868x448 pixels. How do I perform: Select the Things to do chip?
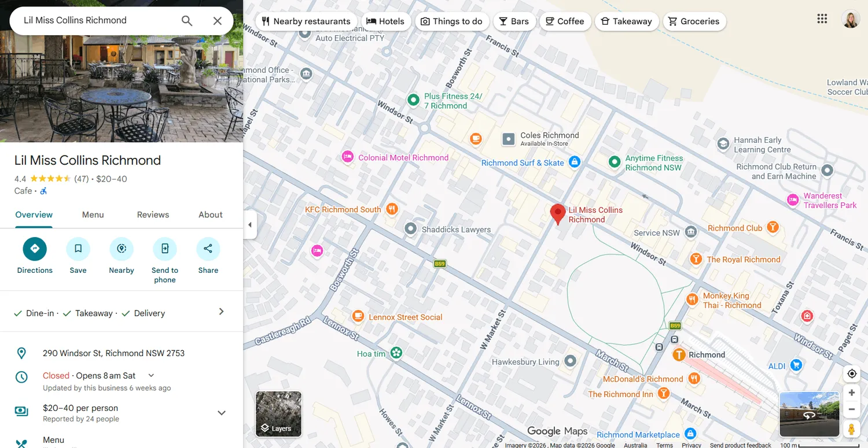coord(452,21)
